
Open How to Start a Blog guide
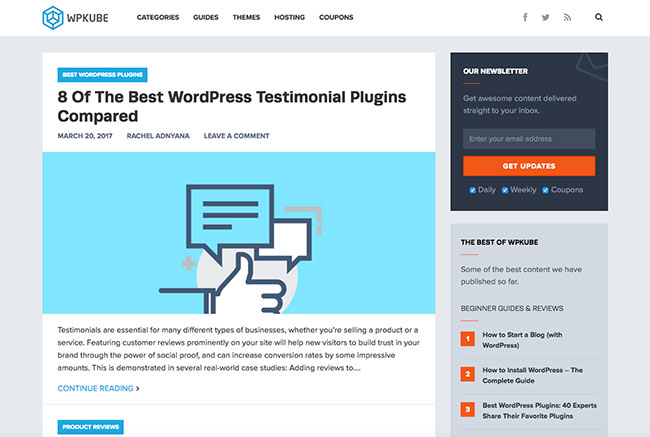coord(522,340)
